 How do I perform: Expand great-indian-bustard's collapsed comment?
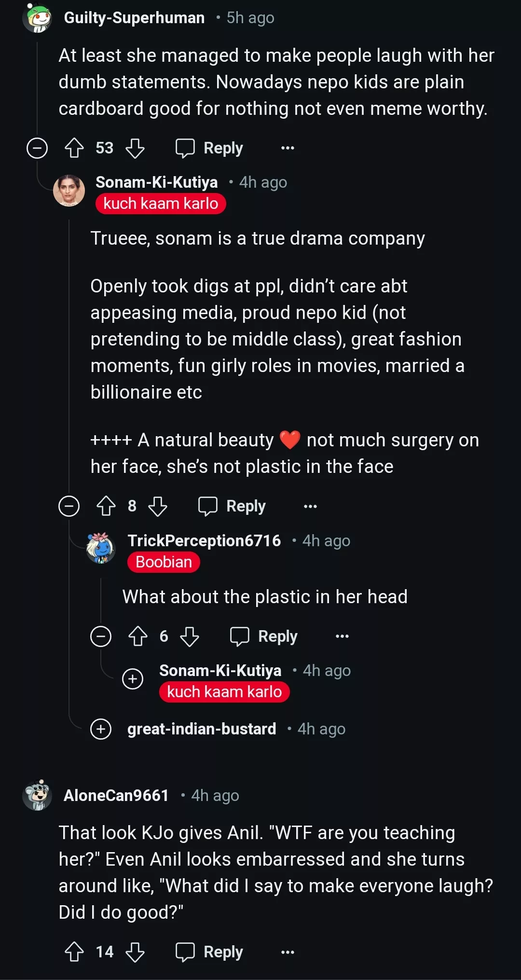(x=100, y=730)
